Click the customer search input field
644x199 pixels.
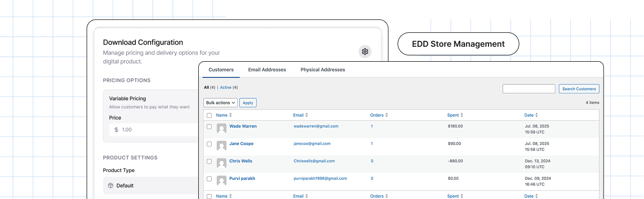[528, 89]
